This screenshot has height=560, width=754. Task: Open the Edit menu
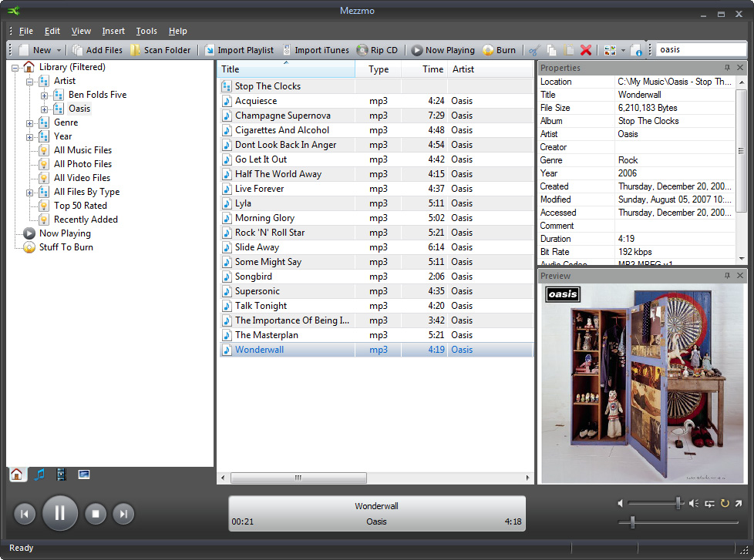point(52,31)
